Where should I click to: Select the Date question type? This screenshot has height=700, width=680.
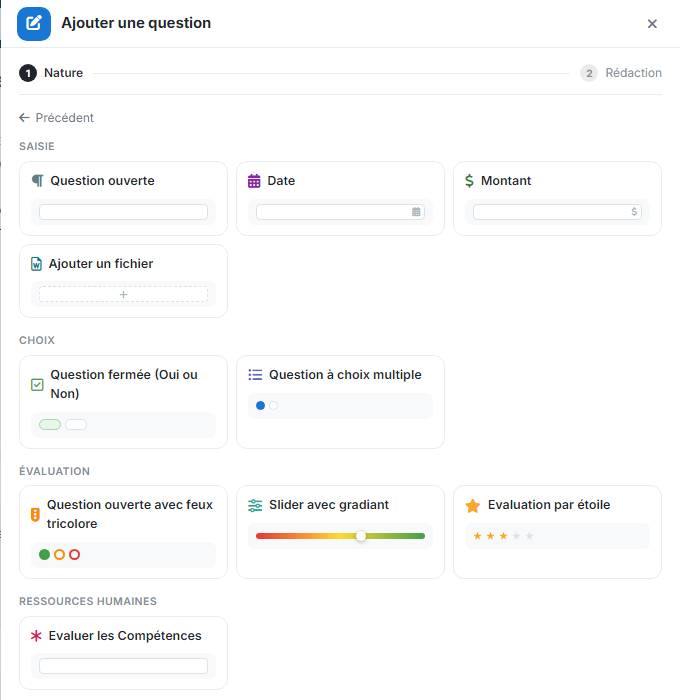[x=340, y=198]
